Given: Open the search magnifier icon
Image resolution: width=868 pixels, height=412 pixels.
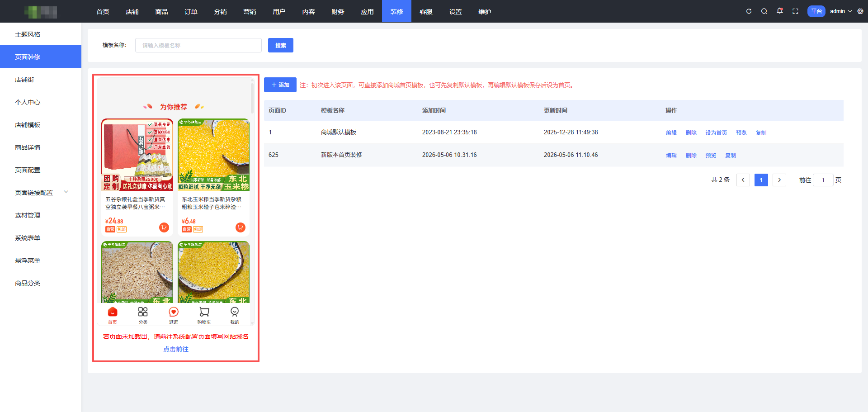Looking at the screenshot, I should [x=764, y=11].
